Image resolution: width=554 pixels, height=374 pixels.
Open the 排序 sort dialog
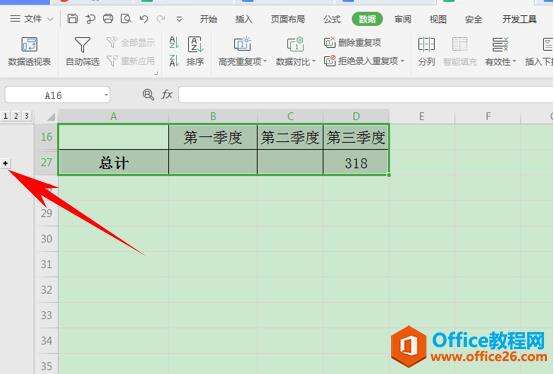pos(195,51)
